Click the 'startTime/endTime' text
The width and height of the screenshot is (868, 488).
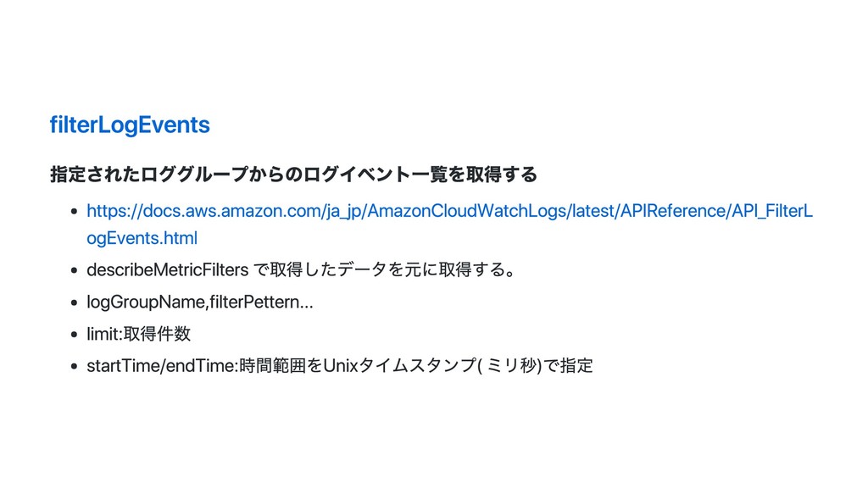pyautogui.click(x=160, y=366)
